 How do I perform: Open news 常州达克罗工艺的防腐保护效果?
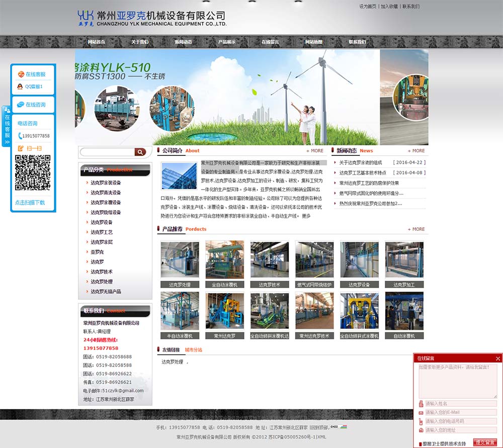point(369,183)
